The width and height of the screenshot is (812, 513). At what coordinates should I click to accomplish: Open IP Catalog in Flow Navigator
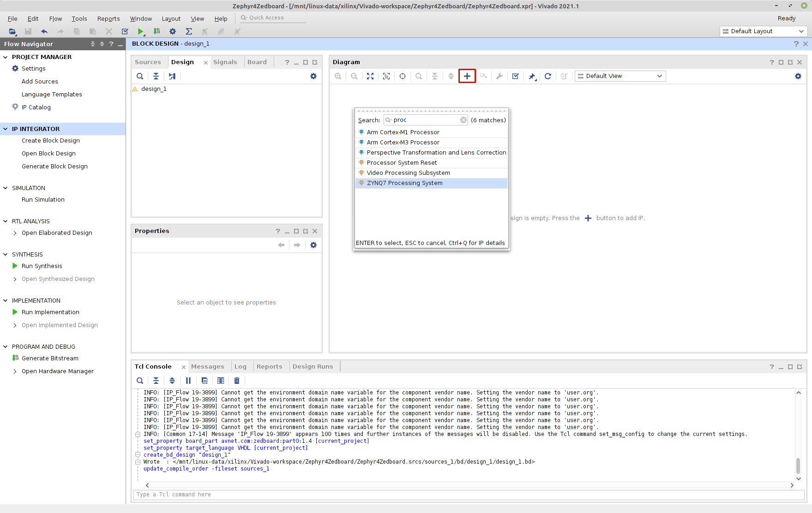[36, 107]
